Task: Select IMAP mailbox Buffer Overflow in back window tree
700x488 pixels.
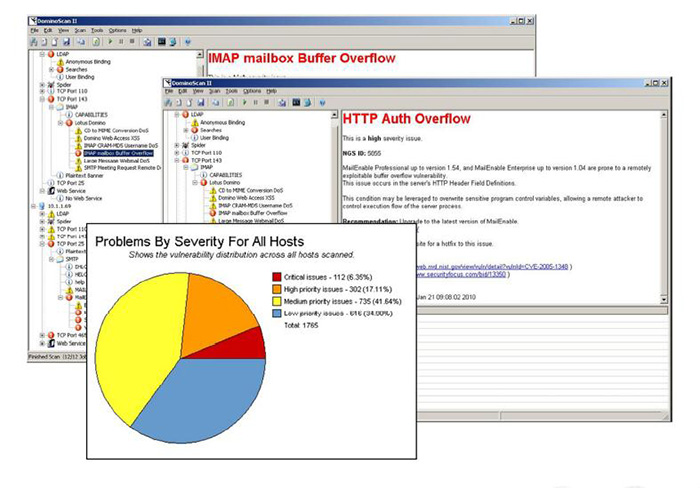Action: click(x=118, y=153)
